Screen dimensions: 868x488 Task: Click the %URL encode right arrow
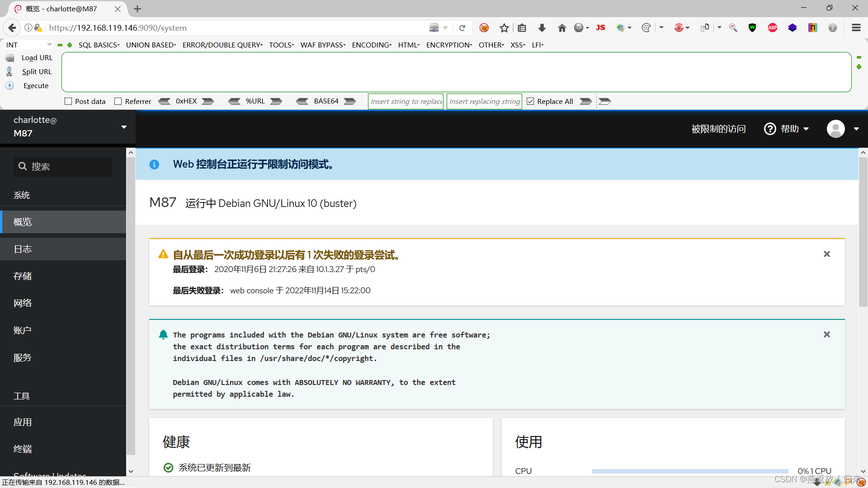coord(276,101)
